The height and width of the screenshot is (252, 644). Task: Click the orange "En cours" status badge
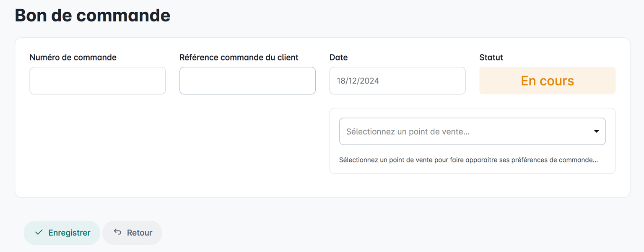[x=547, y=81]
